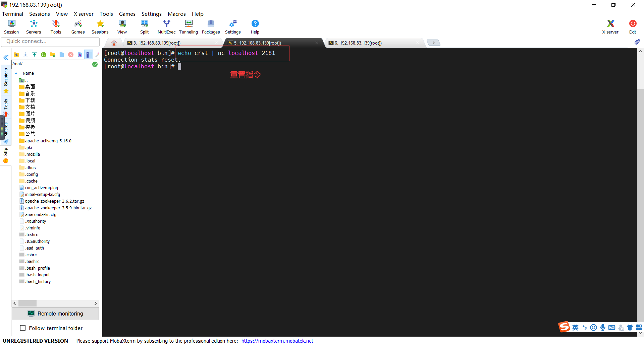Collapse sidebar with double chevron arrow

[x=6, y=58]
